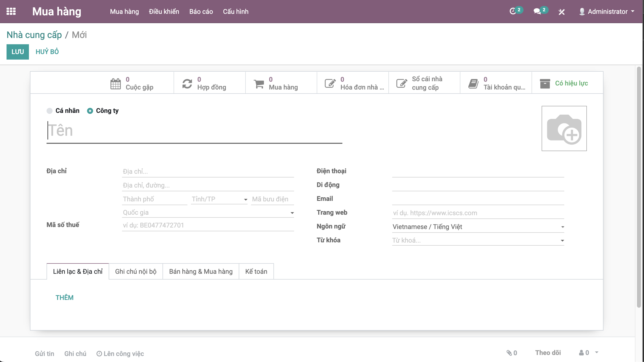This screenshot has height=362, width=644.
Task: Click the debug tools wrench icon
Action: tap(561, 12)
